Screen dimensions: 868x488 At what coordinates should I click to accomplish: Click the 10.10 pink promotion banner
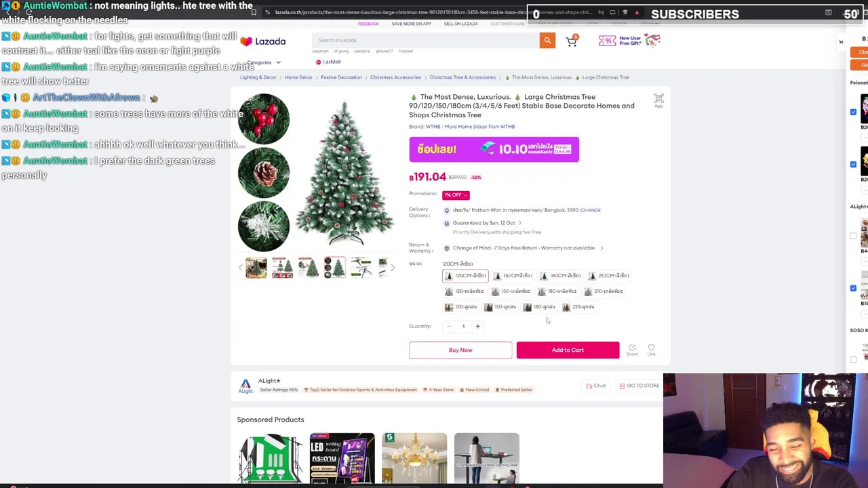(494, 149)
